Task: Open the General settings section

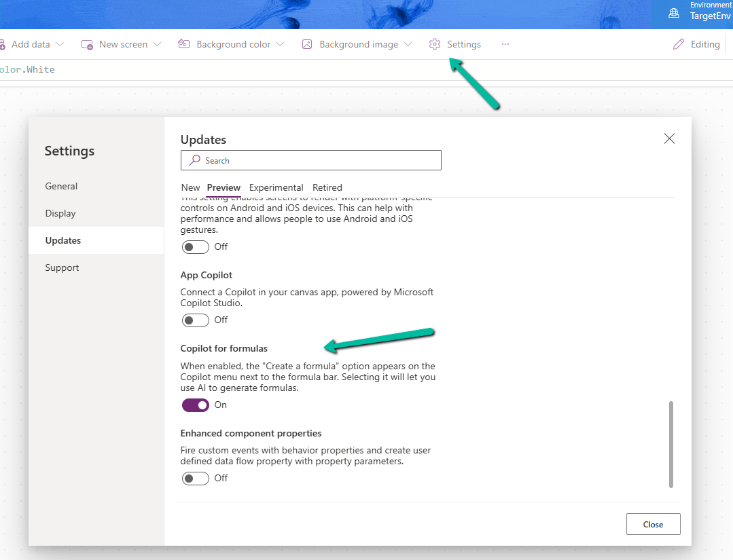Action: pos(61,186)
